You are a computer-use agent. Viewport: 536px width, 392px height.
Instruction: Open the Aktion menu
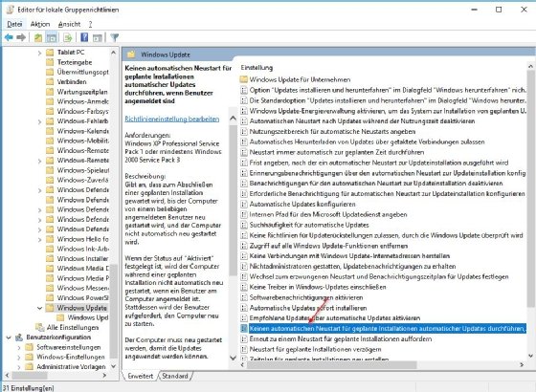40,24
